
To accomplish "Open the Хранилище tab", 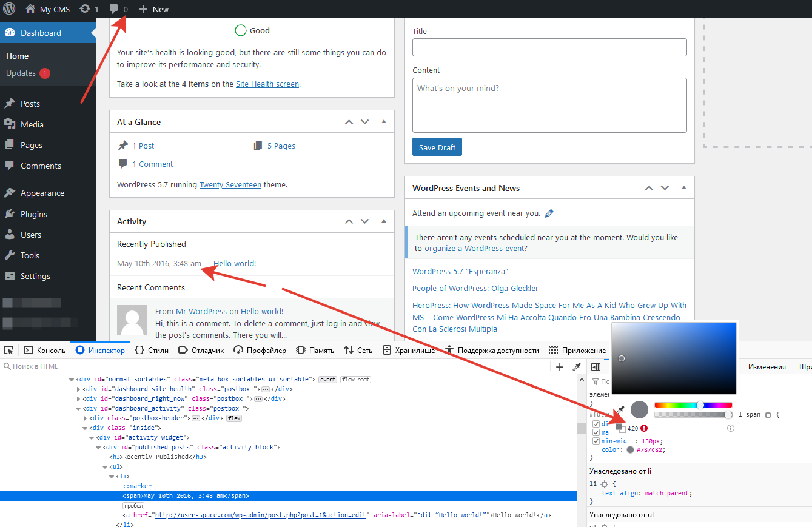I will pos(409,350).
